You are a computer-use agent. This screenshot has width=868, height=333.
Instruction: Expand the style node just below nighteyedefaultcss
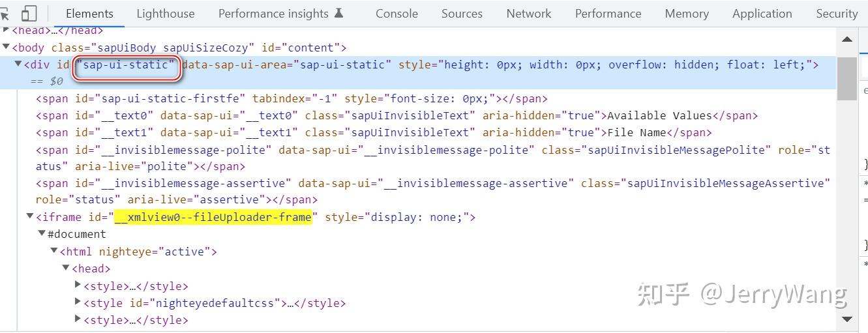(x=78, y=319)
